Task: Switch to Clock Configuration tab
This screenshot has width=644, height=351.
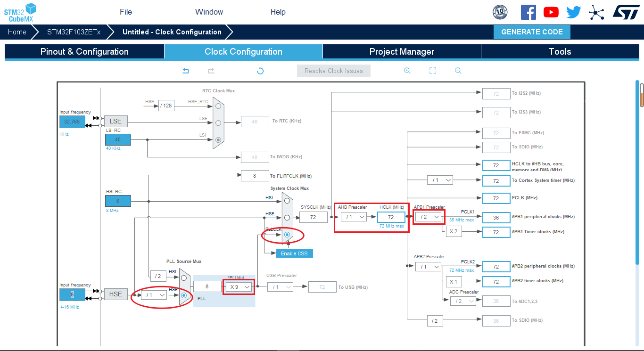Action: click(243, 52)
